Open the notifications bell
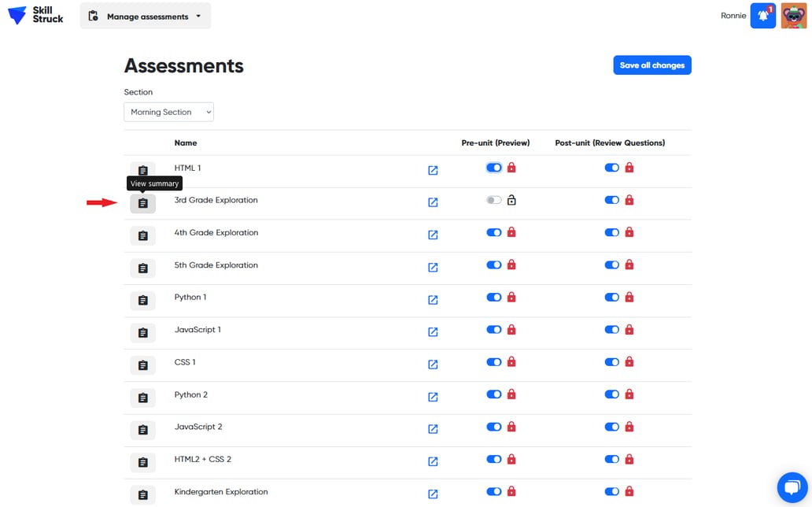The width and height of the screenshot is (812, 507). tap(762, 15)
